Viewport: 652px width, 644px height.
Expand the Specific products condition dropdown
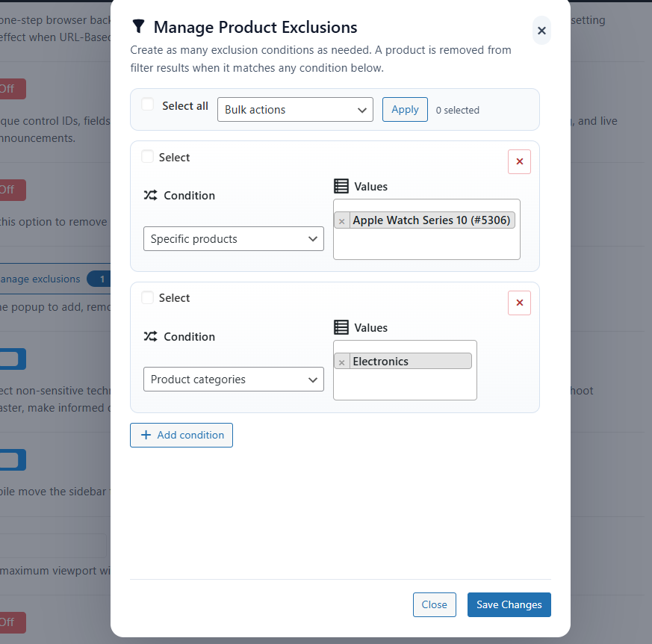(x=233, y=239)
